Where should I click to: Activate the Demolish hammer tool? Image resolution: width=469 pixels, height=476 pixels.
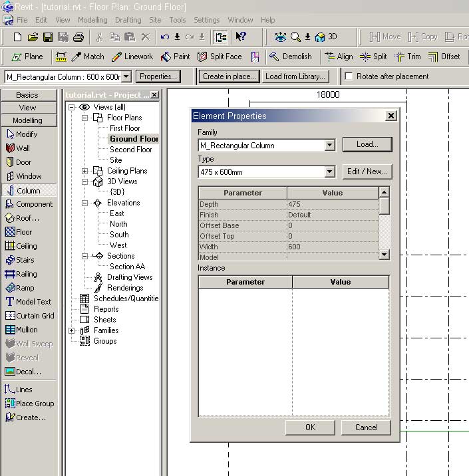coord(291,57)
